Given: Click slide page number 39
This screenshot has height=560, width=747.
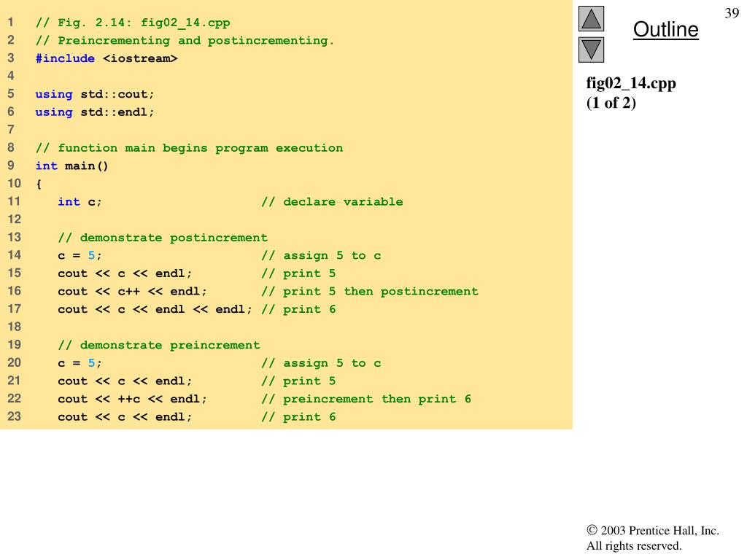Looking at the screenshot, I should click(x=732, y=13).
